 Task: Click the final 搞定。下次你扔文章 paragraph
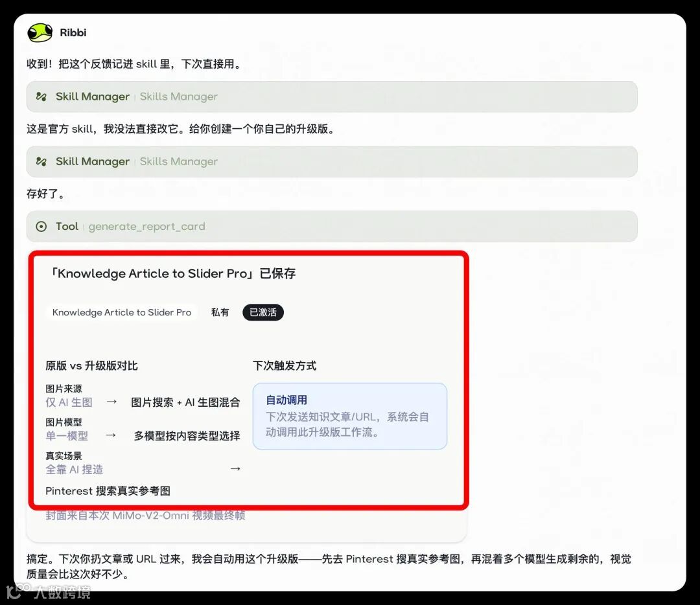tap(329, 566)
